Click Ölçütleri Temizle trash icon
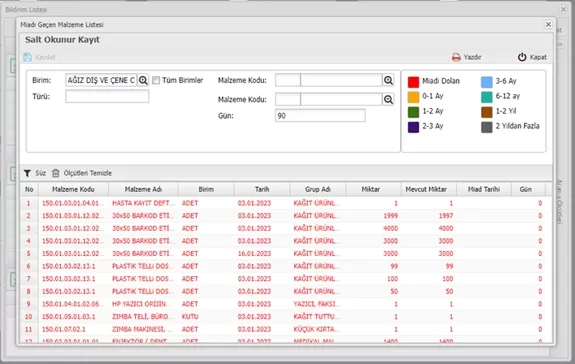The image size is (575, 364). click(x=55, y=173)
